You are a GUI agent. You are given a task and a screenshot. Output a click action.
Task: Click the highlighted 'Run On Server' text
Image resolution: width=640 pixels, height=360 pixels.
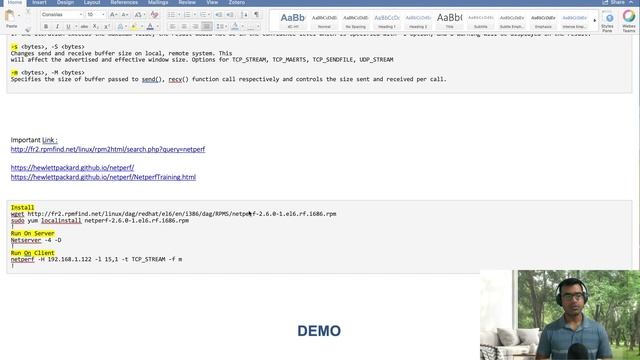coord(33,233)
